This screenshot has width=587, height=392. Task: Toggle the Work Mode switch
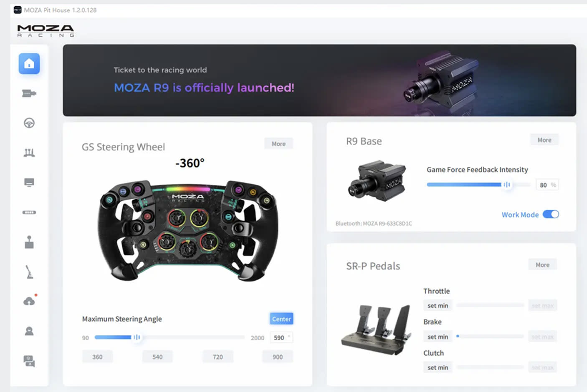click(551, 214)
